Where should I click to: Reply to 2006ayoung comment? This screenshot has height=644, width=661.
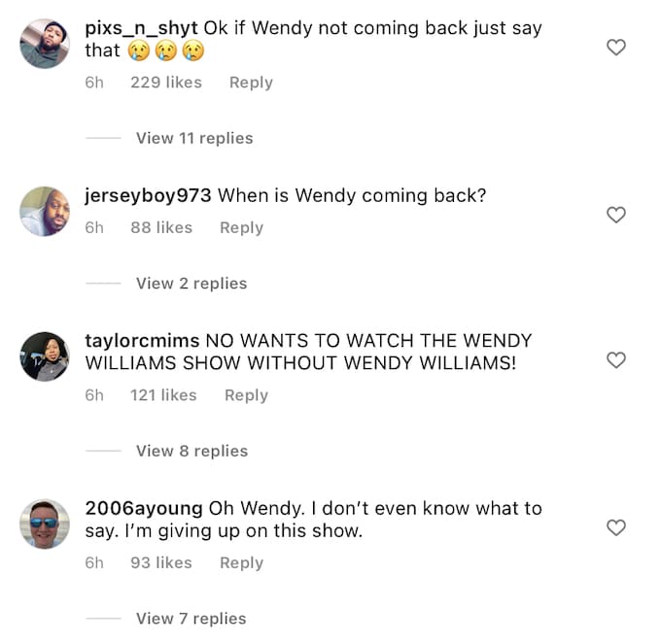241,563
